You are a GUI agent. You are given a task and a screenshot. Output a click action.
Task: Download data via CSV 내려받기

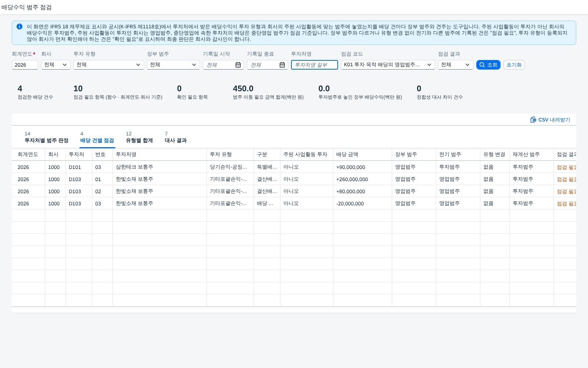550,120
